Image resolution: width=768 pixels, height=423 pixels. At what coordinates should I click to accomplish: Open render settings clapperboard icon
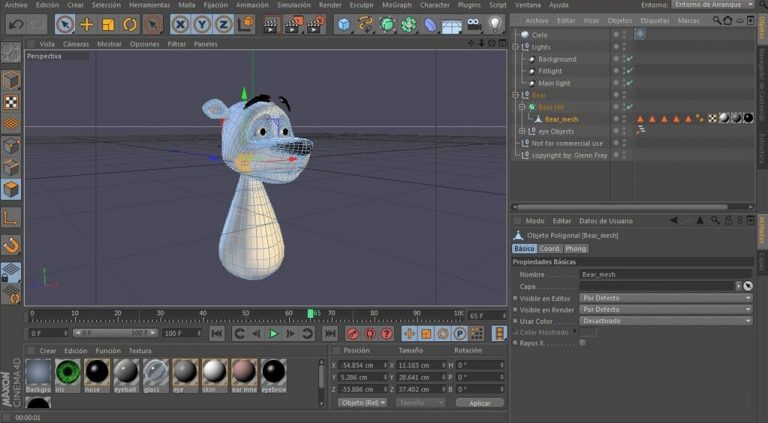315,24
